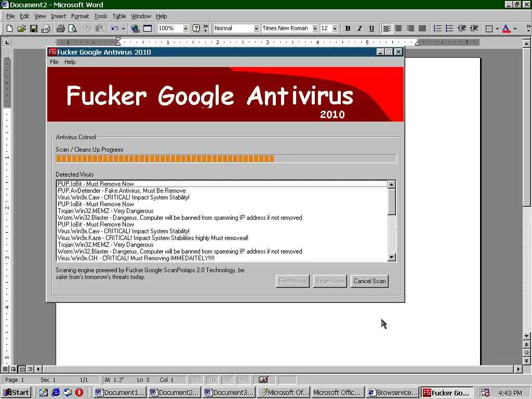This screenshot has height=399, width=532.
Task: Align text left in Word
Action: click(387, 29)
